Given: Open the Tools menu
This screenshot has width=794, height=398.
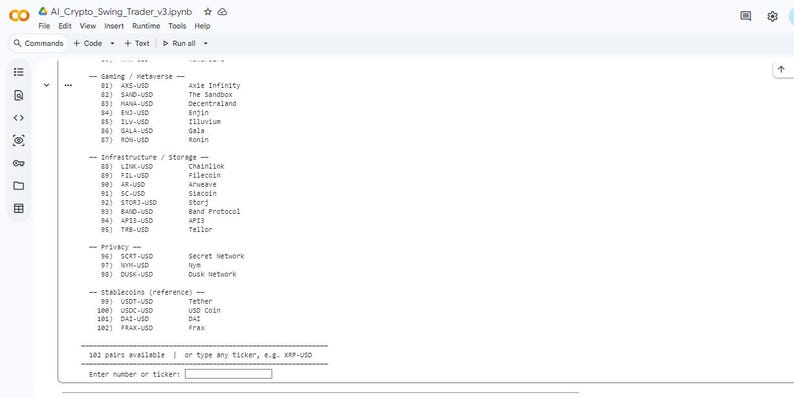Looking at the screenshot, I should point(177,26).
